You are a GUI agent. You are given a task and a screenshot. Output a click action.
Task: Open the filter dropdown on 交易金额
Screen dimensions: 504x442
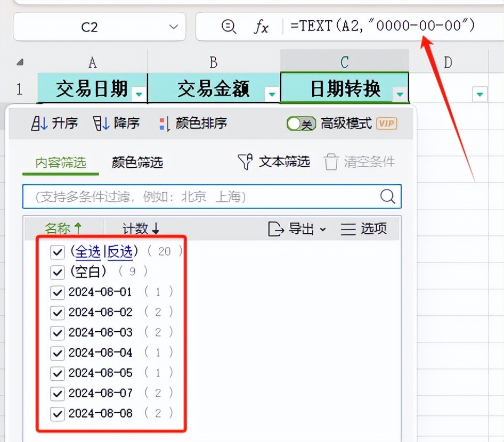pyautogui.click(x=272, y=94)
